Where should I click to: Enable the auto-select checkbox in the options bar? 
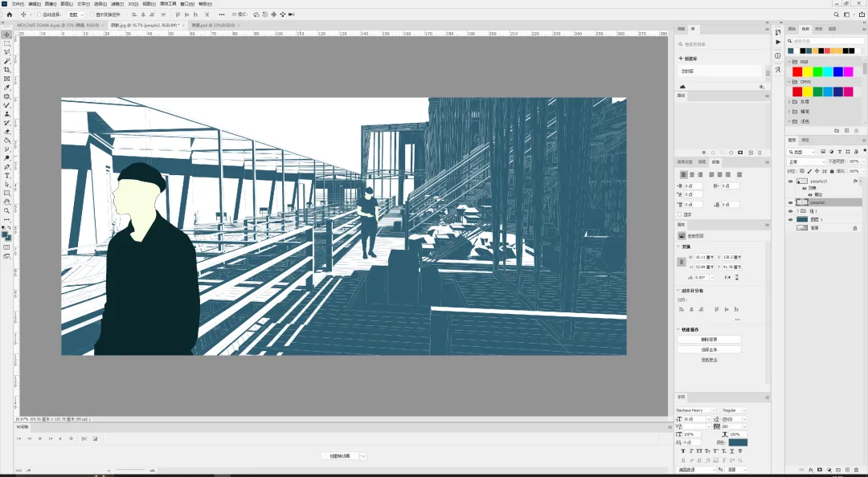tap(39, 14)
